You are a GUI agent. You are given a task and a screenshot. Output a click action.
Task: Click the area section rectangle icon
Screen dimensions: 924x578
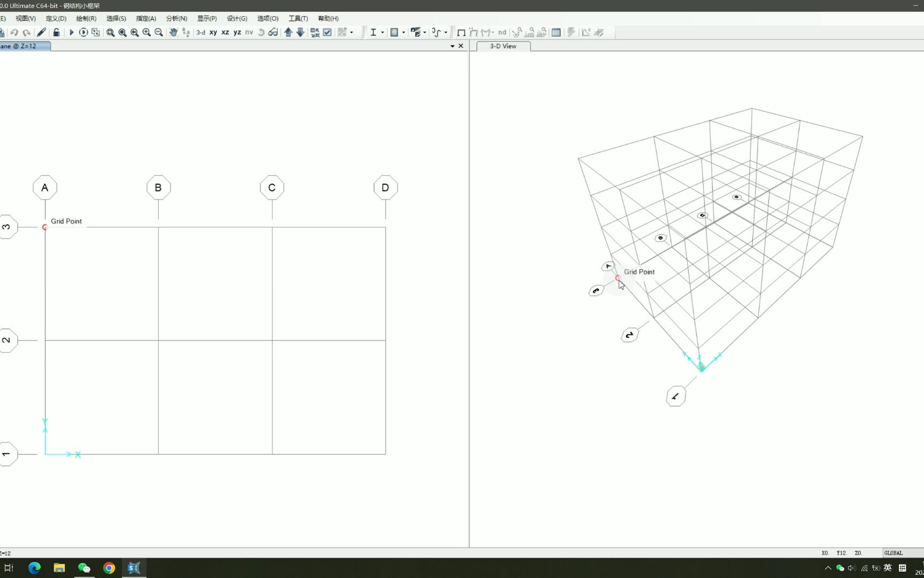click(395, 33)
